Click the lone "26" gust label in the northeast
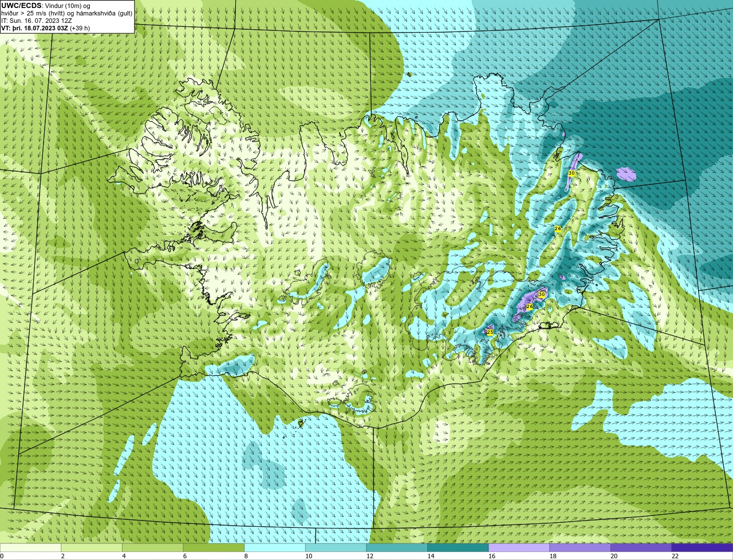733x560 pixels. [x=558, y=228]
